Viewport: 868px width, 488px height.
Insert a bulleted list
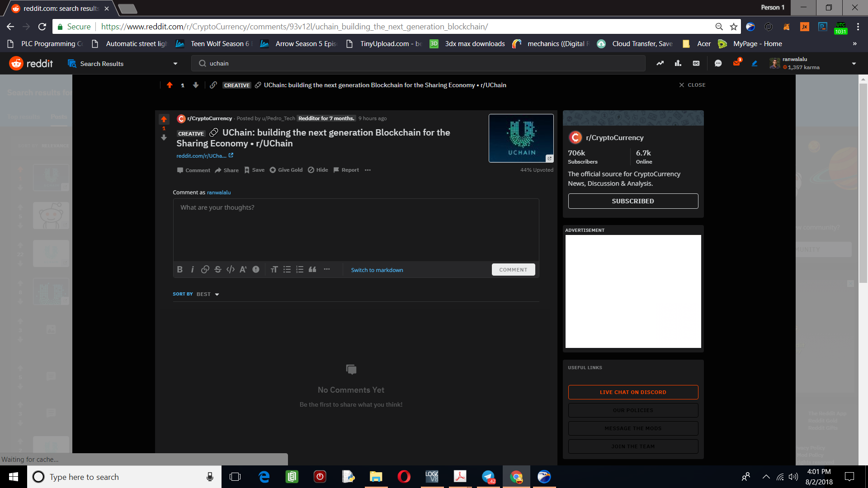pyautogui.click(x=287, y=270)
